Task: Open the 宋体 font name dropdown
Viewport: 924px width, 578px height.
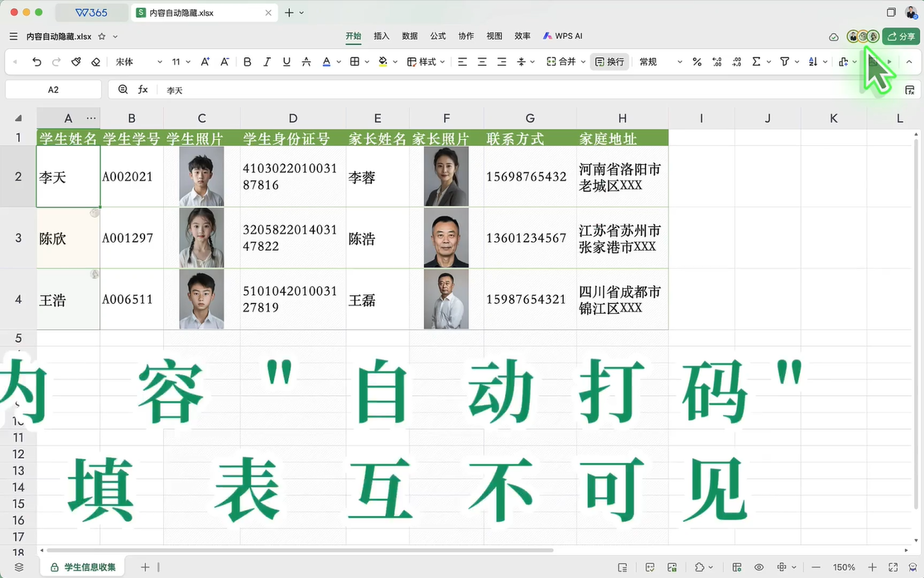Action: click(135, 62)
